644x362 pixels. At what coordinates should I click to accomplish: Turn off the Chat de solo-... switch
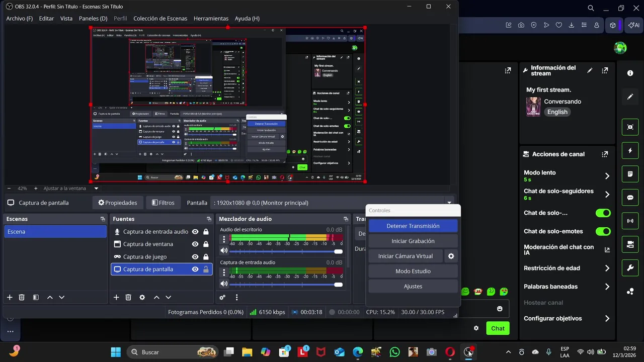point(603,213)
